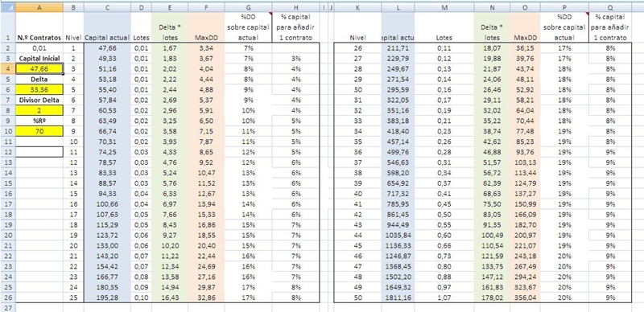Click the N.º Contratos header cell
Screen dimensions: 644x312
[39, 37]
